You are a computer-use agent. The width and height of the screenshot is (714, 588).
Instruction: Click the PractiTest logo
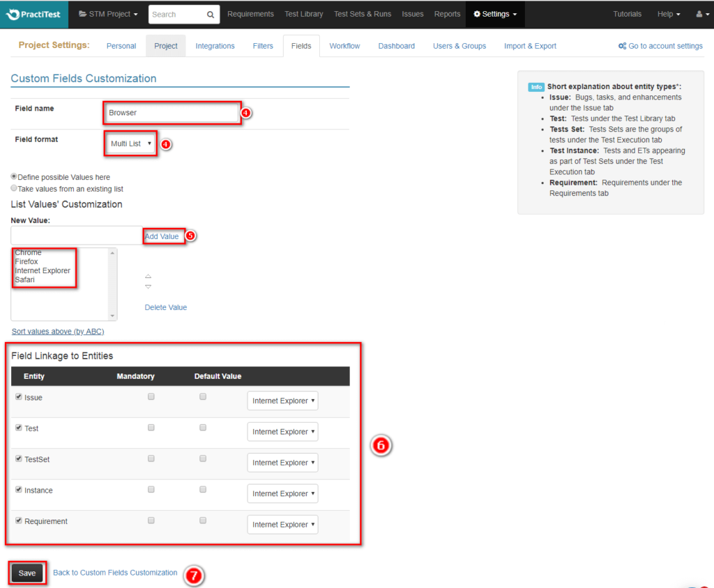(33, 14)
